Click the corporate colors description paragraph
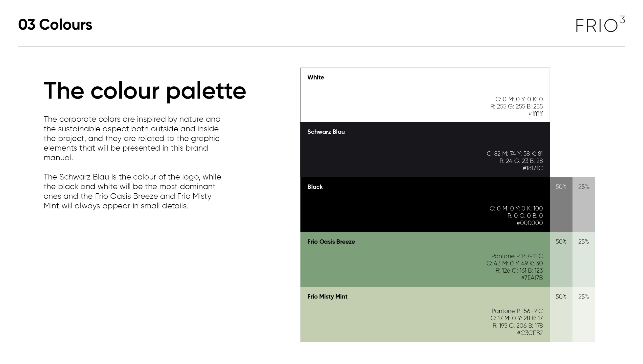Screen dimensions: 643x364 [132, 138]
